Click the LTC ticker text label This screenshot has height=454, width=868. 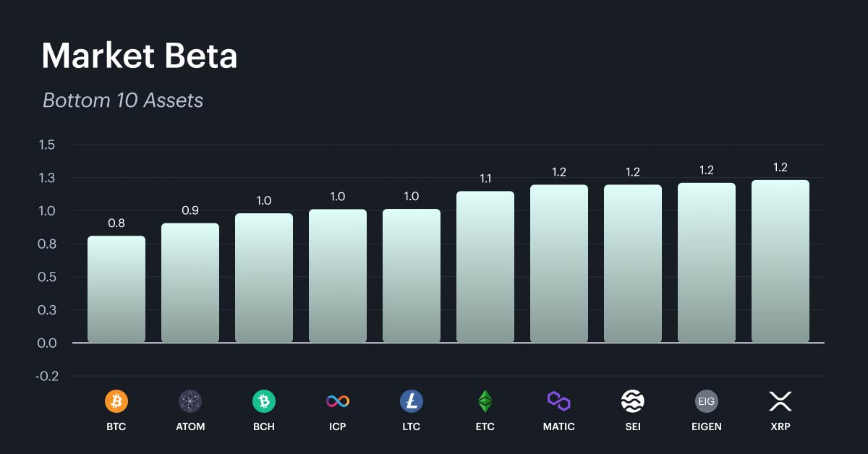point(412,427)
